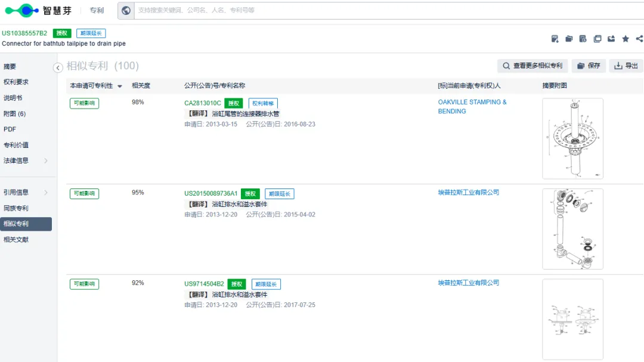The height and width of the screenshot is (362, 644).
Task: Open assignee 埃普拉斯工业有限公司 for US9714504B2
Action: [x=468, y=283]
